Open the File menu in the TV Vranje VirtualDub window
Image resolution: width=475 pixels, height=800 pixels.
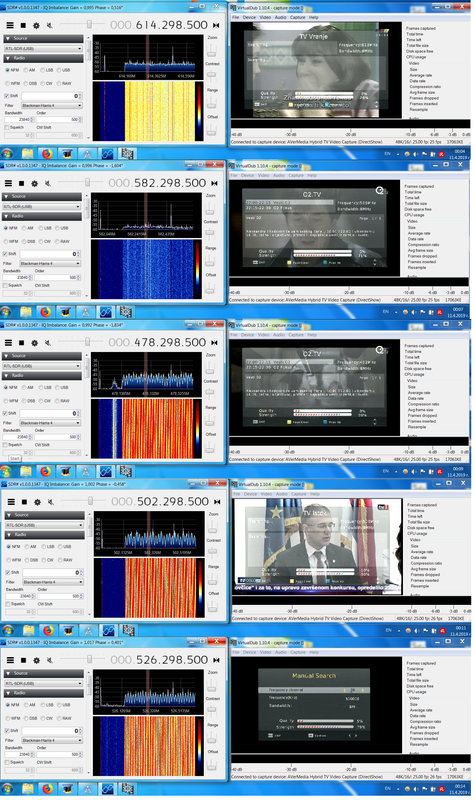click(236, 17)
